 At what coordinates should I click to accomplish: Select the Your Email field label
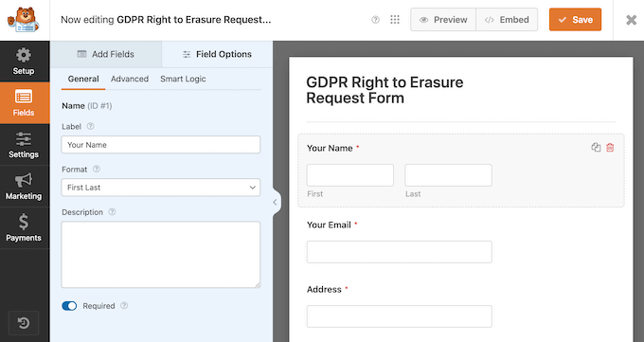(329, 225)
